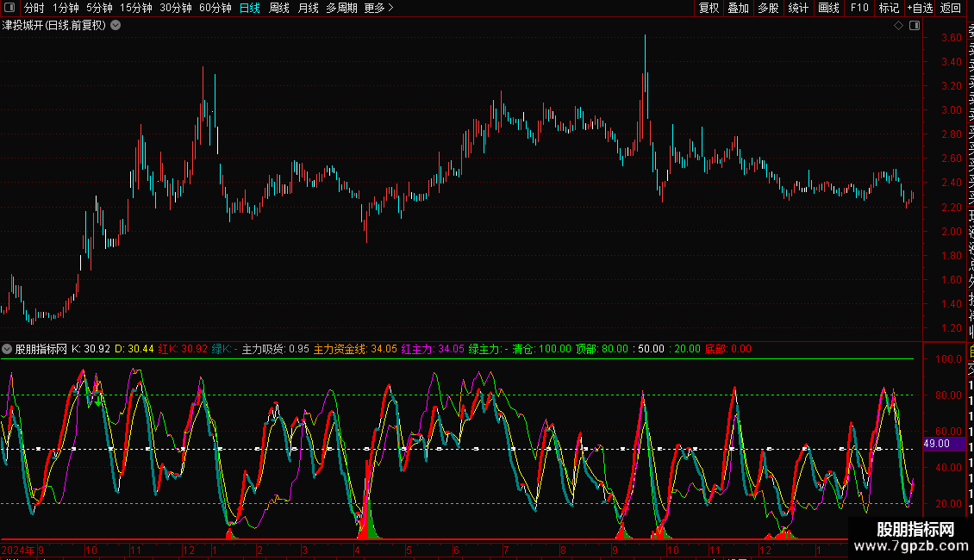
Task: Click the 复权 adjustment button
Action: click(x=709, y=9)
